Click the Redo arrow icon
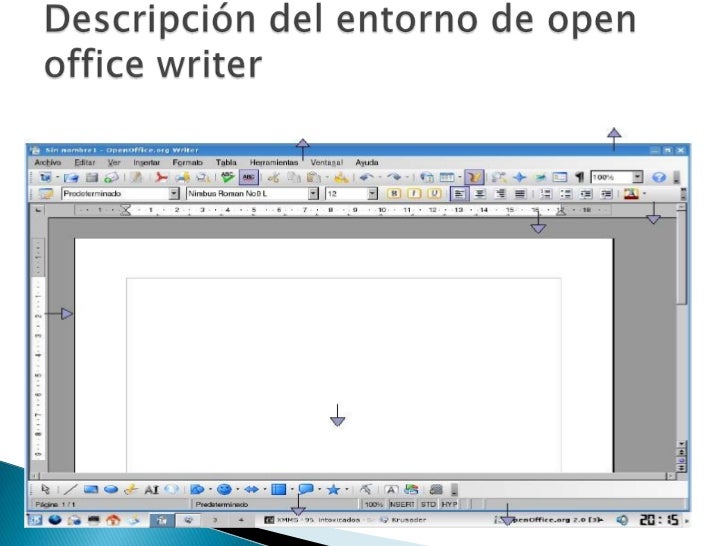Image resolution: width=728 pixels, height=546 pixels. pos(394,177)
